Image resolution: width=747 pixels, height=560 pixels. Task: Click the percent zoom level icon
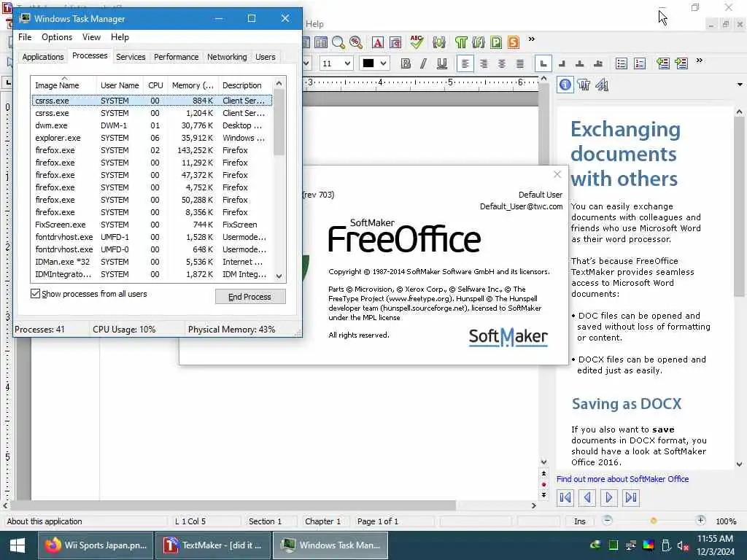point(356,42)
